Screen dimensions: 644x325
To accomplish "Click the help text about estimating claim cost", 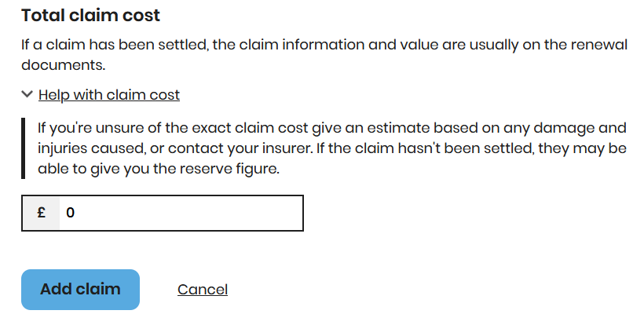I will tap(330, 148).
